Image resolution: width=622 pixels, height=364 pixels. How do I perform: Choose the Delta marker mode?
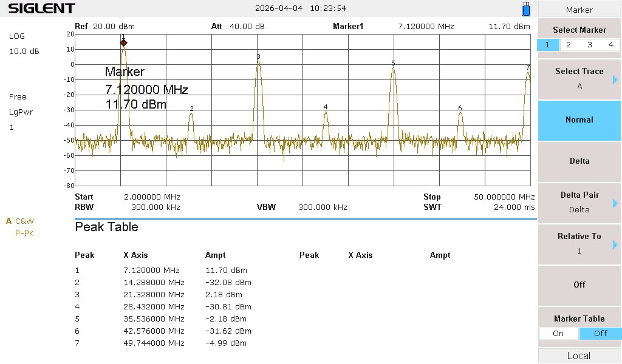(x=579, y=161)
